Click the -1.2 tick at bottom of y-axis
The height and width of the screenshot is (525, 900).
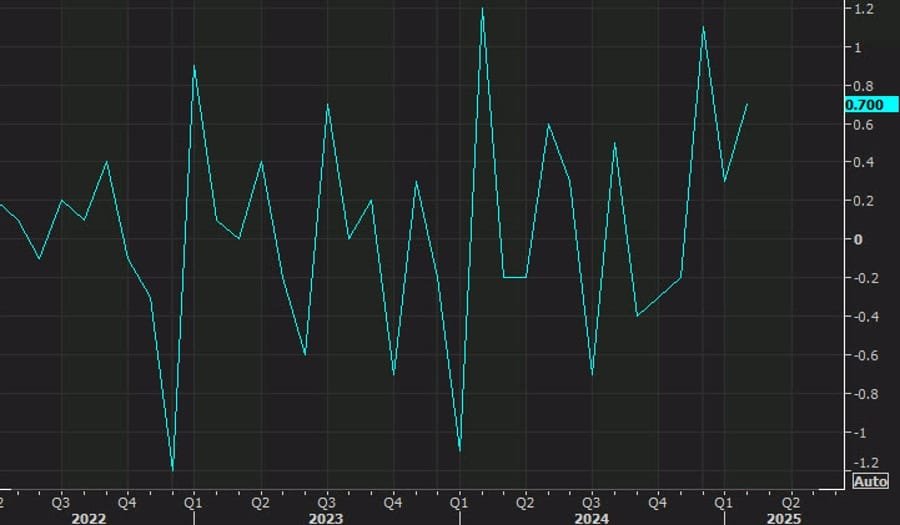[858, 462]
